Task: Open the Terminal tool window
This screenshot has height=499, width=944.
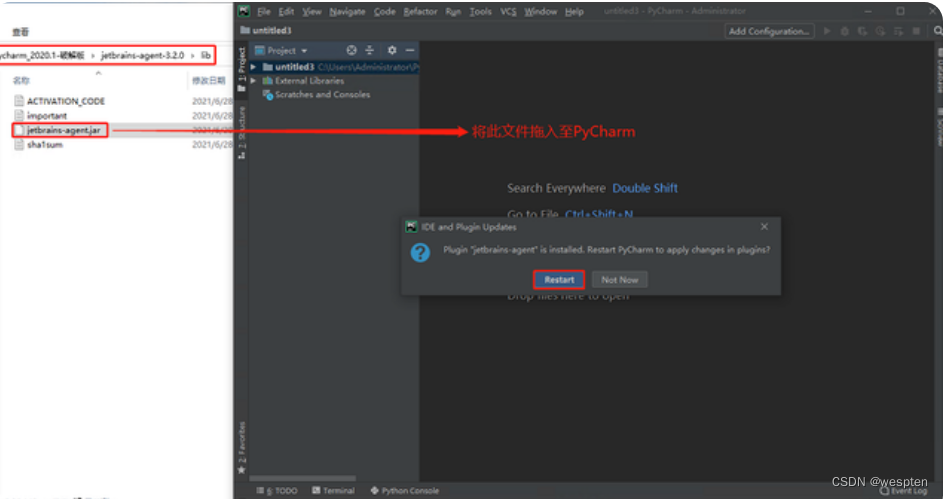Action: [x=334, y=491]
